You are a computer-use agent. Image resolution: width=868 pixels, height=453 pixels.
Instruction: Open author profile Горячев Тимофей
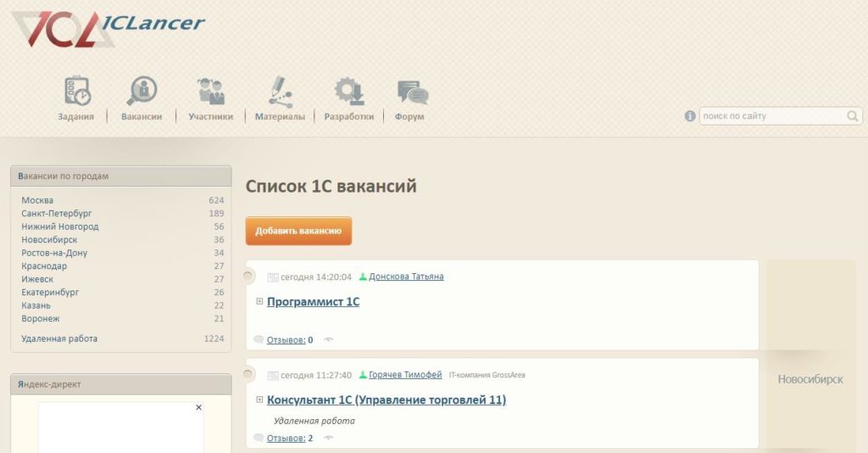[x=405, y=375]
